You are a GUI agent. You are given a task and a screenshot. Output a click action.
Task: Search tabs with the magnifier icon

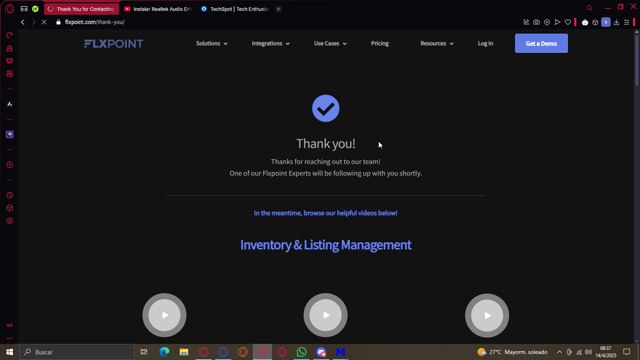(x=589, y=8)
